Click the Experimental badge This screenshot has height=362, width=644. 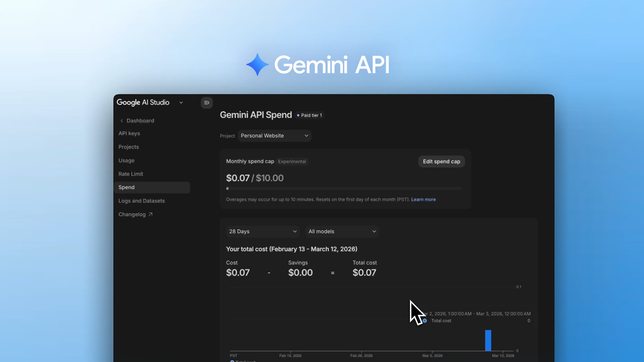click(292, 161)
